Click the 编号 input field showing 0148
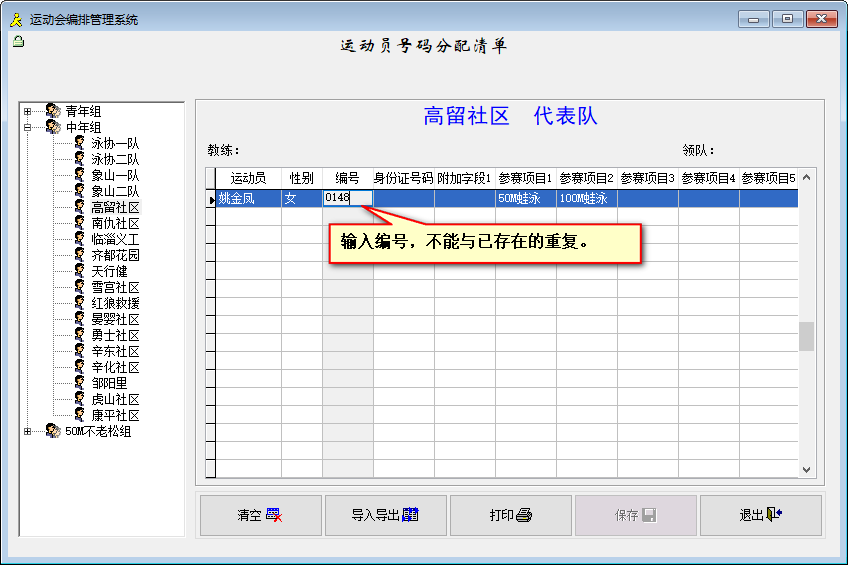The width and height of the screenshot is (848, 565). click(x=347, y=198)
